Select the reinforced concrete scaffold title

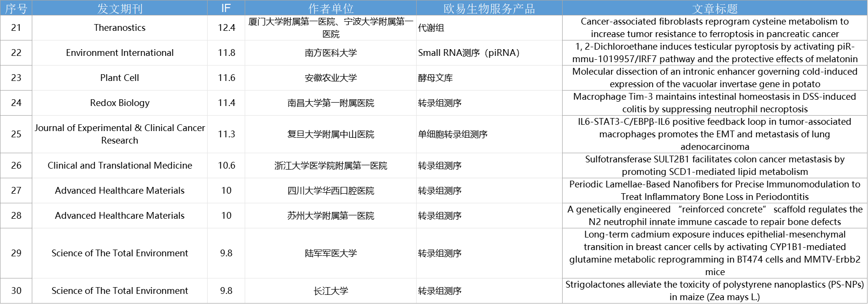715,215
